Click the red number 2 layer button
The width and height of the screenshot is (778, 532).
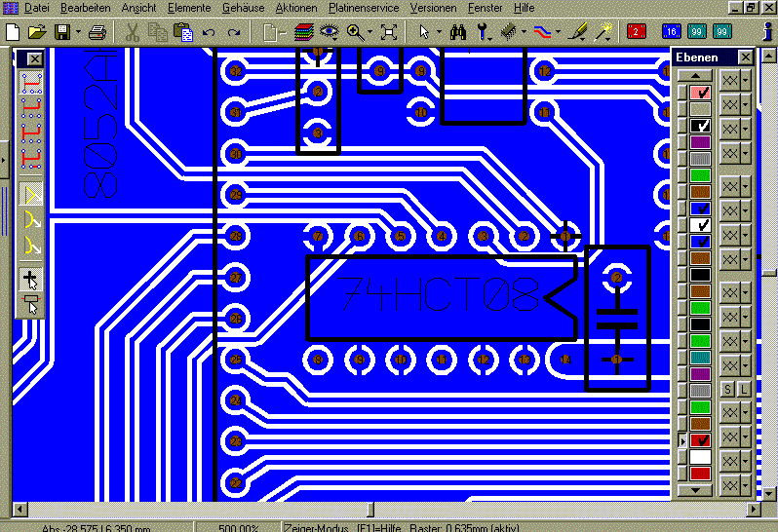coord(636,32)
